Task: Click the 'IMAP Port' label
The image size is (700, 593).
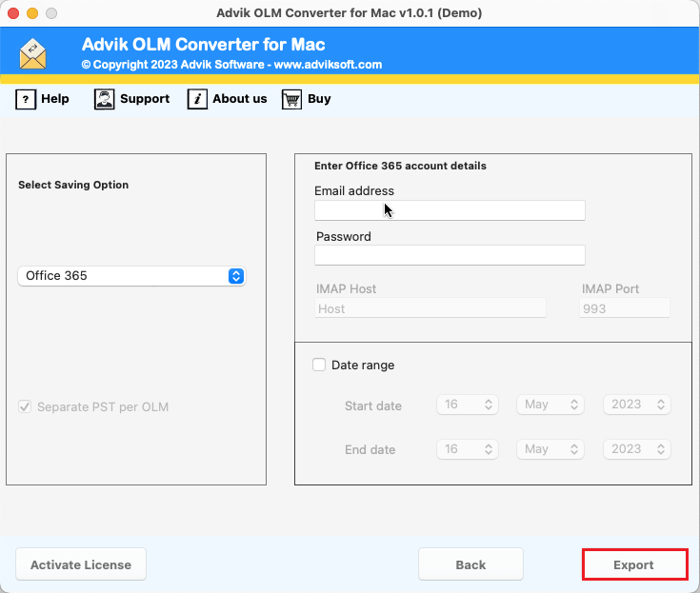Action: click(x=610, y=288)
